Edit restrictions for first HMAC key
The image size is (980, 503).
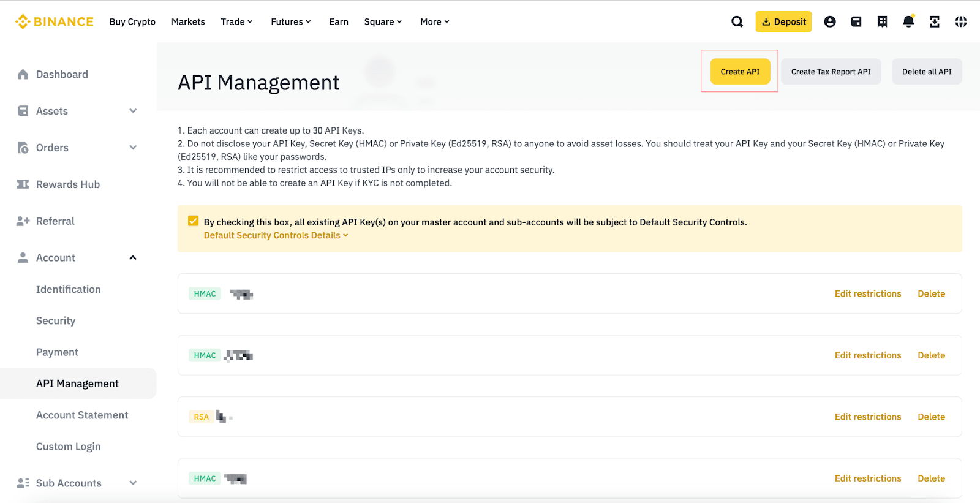tap(868, 294)
